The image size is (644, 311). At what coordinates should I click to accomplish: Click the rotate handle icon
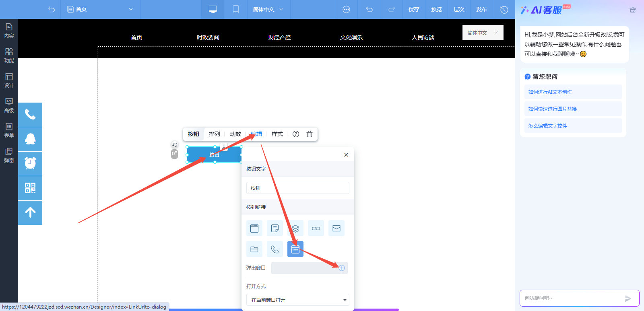point(174,145)
